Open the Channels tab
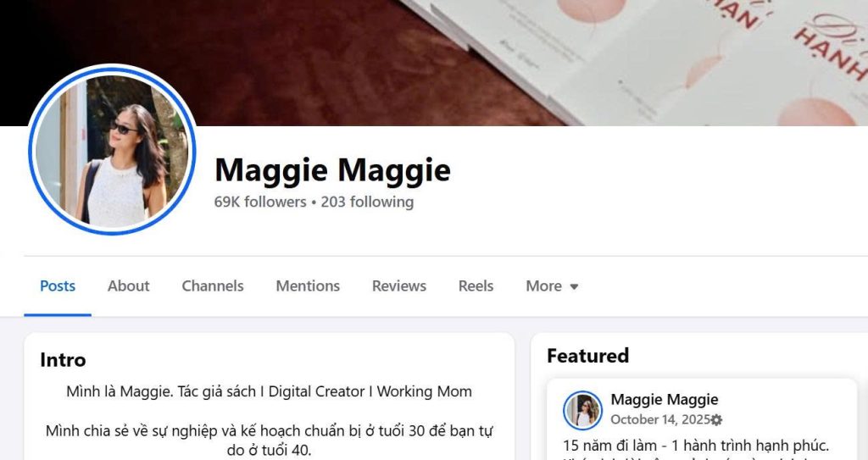This screenshot has height=460, width=868. click(213, 286)
